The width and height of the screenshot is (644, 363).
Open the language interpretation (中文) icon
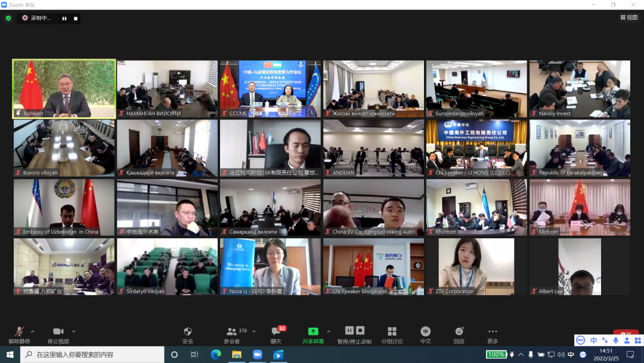[425, 331]
